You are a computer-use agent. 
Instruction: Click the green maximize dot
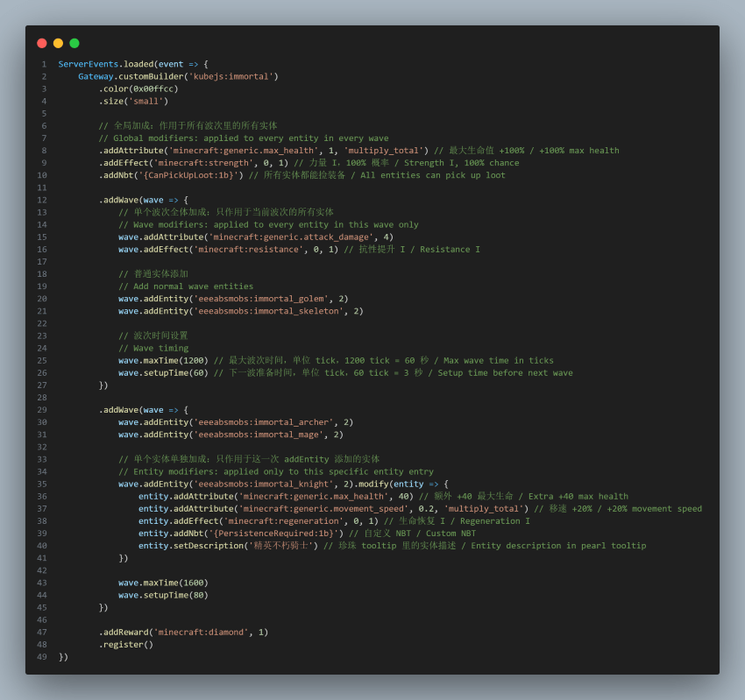tap(74, 43)
